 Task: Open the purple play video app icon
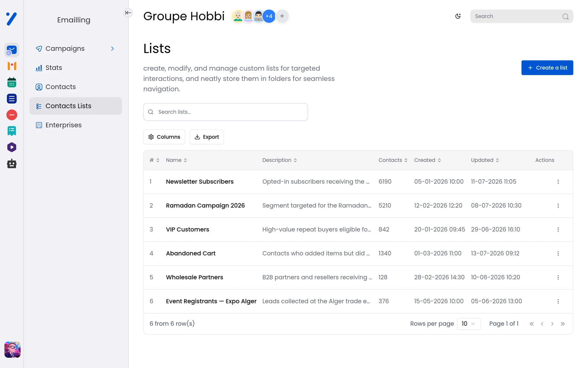[x=12, y=147]
